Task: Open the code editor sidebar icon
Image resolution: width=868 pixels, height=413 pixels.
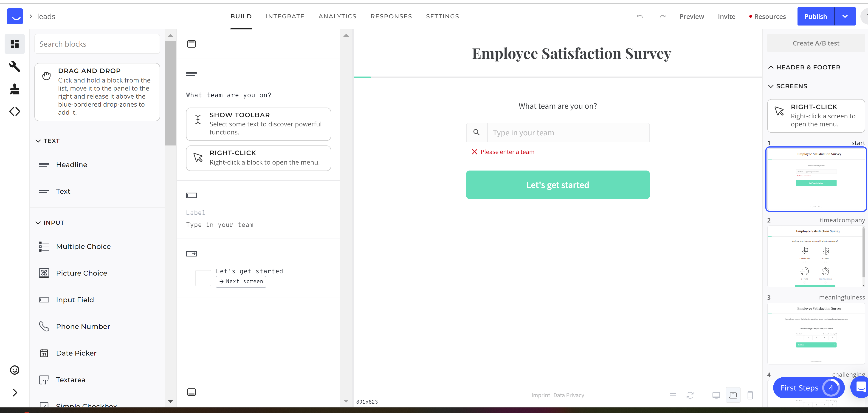Action: click(x=14, y=112)
